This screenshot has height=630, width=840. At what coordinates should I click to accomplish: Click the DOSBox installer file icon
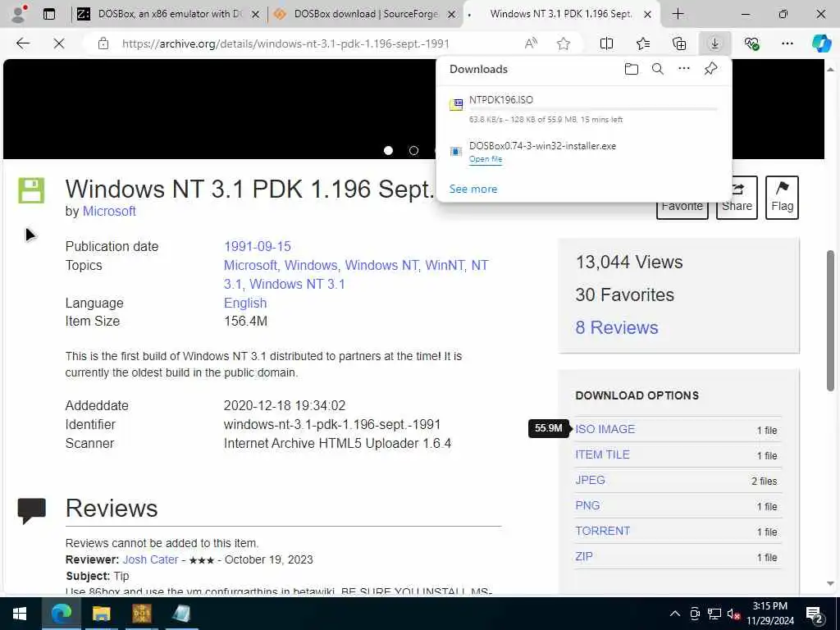pos(456,152)
